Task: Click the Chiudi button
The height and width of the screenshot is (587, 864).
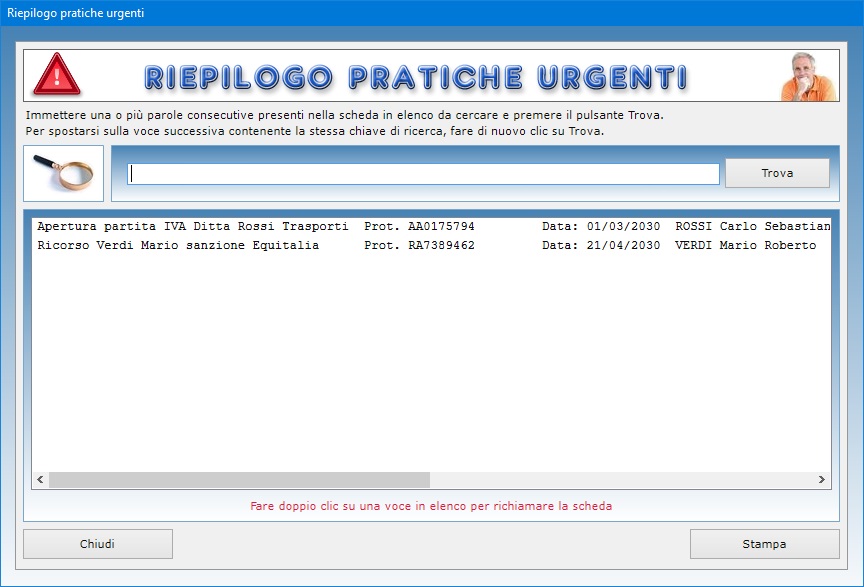Action: (x=98, y=544)
